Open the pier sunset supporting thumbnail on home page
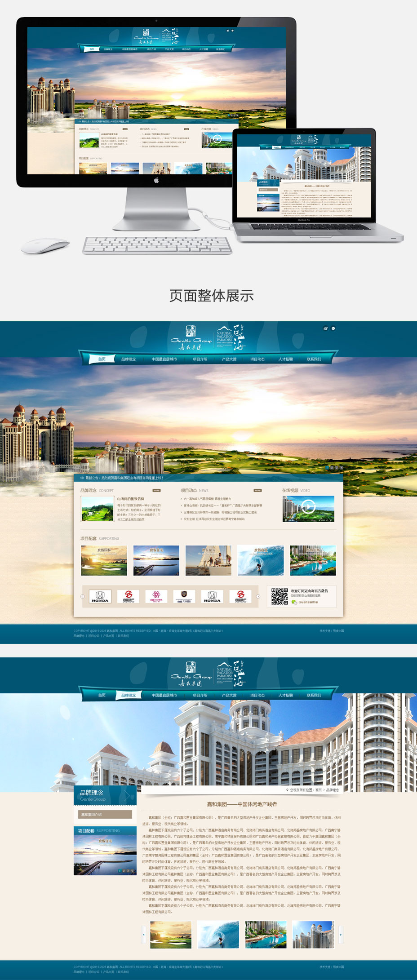The height and width of the screenshot is (980, 417). (156, 560)
